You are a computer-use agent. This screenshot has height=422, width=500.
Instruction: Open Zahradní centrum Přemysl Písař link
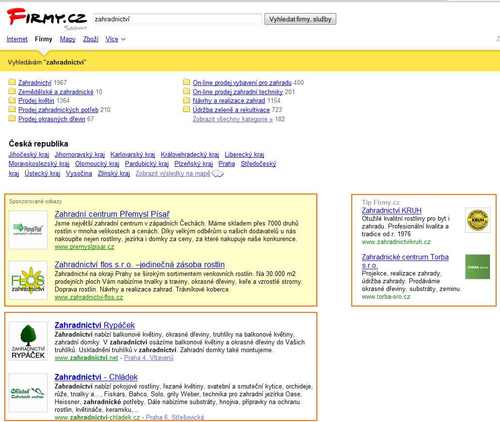click(112, 214)
